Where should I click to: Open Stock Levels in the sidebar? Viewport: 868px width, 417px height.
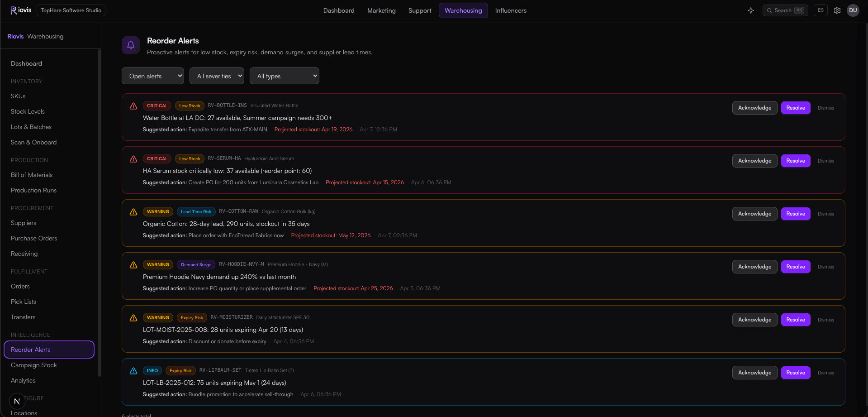click(x=49, y=112)
